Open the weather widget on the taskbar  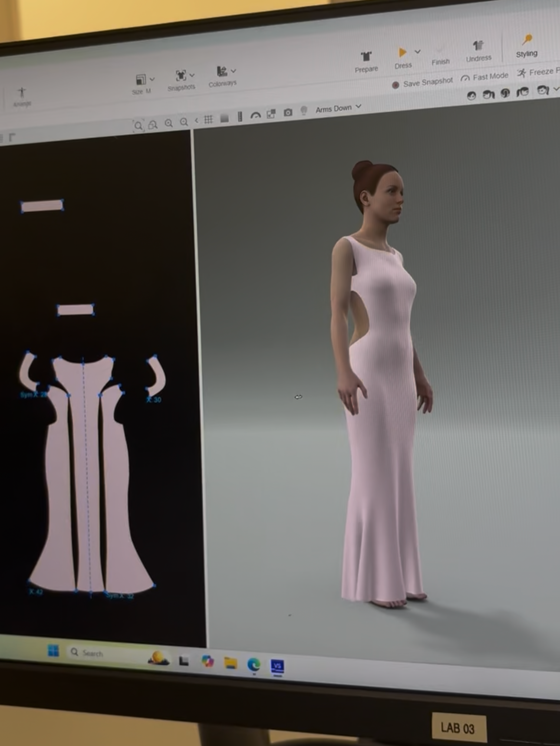pos(158,658)
